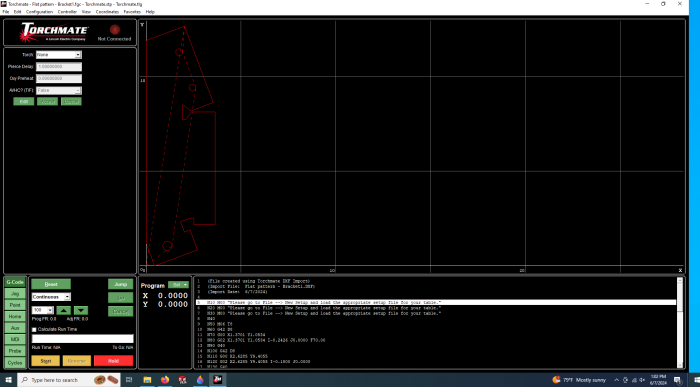Click the red Not Connected indicator light

pos(115,29)
